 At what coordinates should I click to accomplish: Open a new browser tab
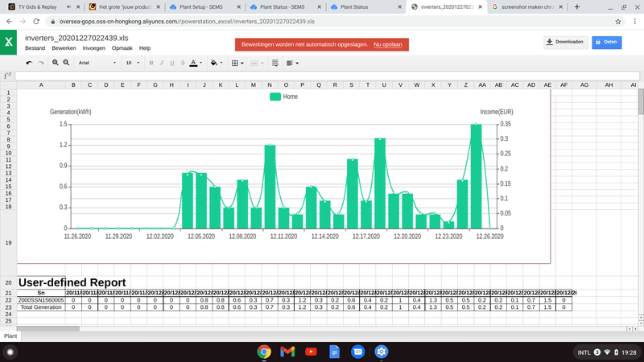pos(577,7)
